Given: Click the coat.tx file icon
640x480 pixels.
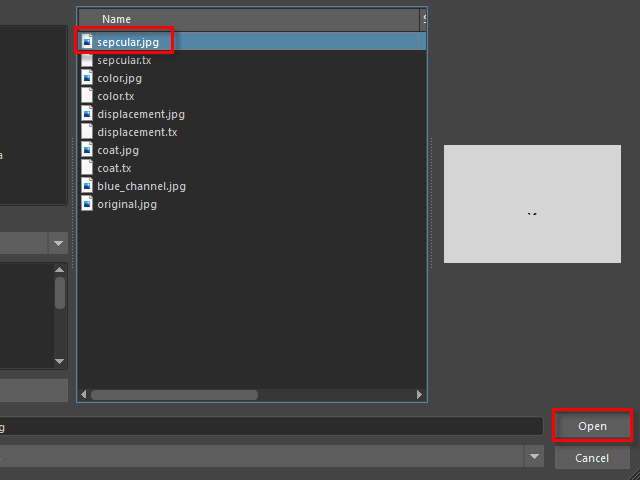Looking at the screenshot, I should click(87, 168).
